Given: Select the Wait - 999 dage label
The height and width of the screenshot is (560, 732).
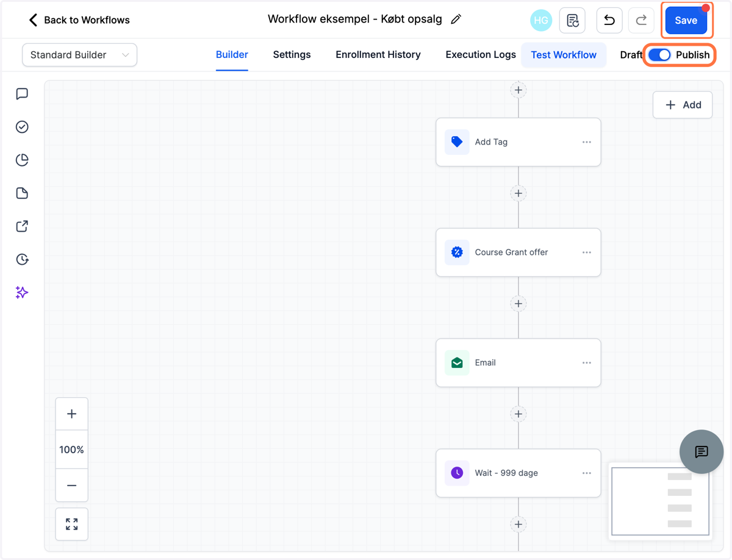Looking at the screenshot, I should tap(506, 473).
